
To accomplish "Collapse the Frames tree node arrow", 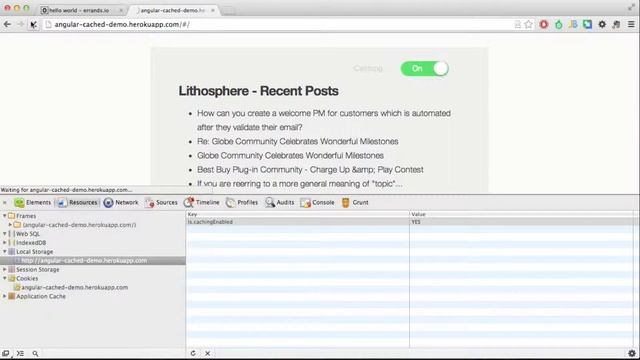I will pyautogui.click(x=4, y=216).
